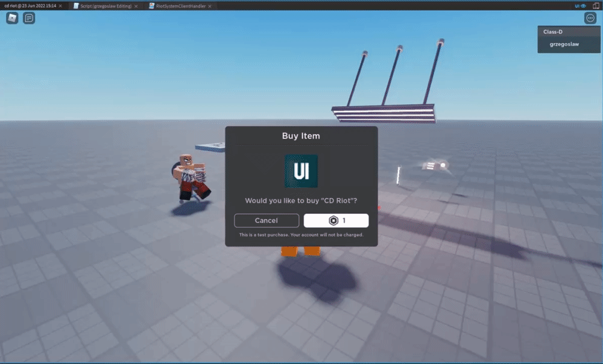The width and height of the screenshot is (603, 364).
Task: Switch to the cd riot tab
Action: click(30, 6)
